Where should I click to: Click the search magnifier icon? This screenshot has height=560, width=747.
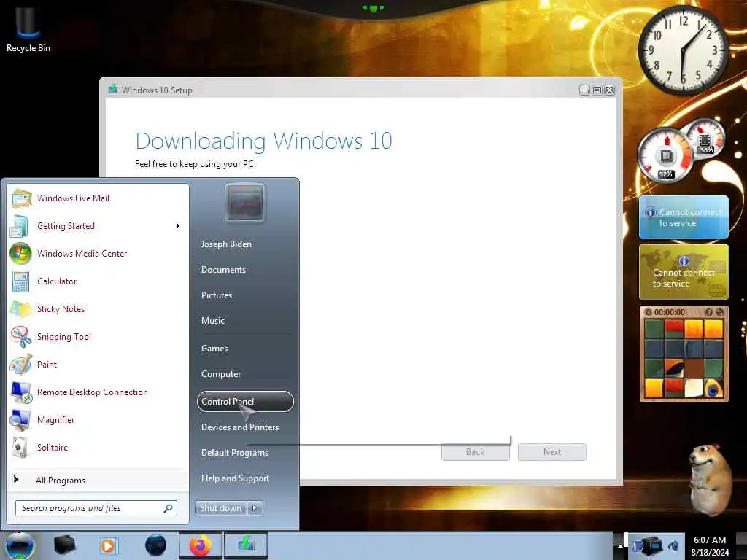coord(168,508)
